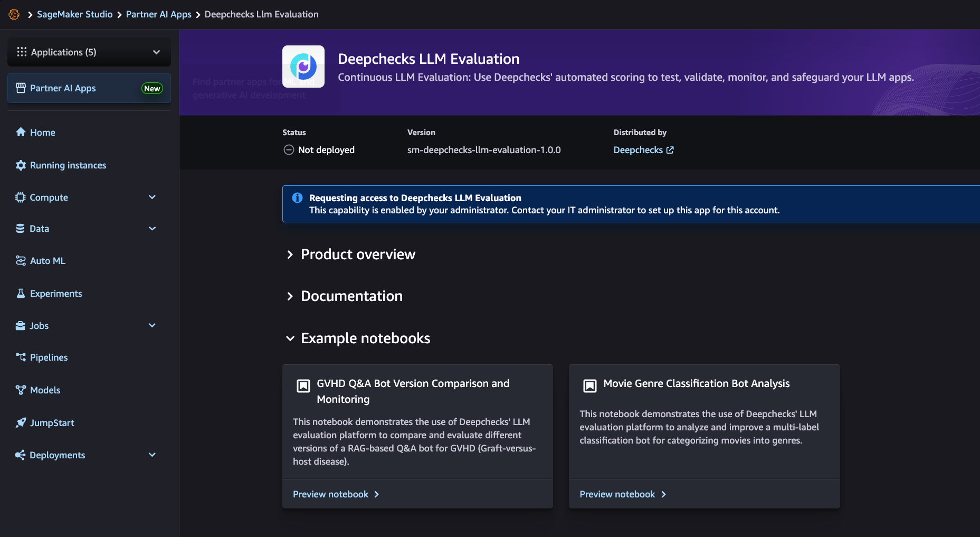The height and width of the screenshot is (537, 980).
Task: Click the Auto ML icon
Action: pos(21,261)
